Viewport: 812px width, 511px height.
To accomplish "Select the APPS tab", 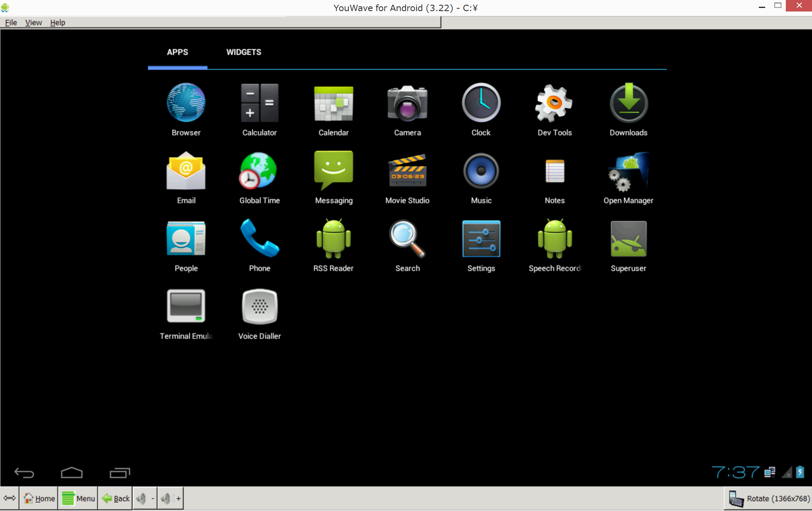I will tap(177, 52).
